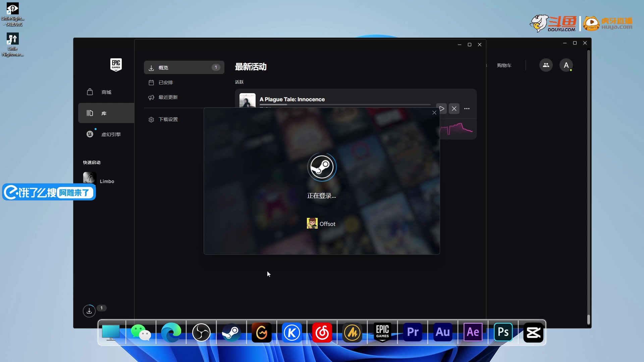Open the 购物车 shopping cart
Image resolution: width=644 pixels, height=362 pixels.
504,65
